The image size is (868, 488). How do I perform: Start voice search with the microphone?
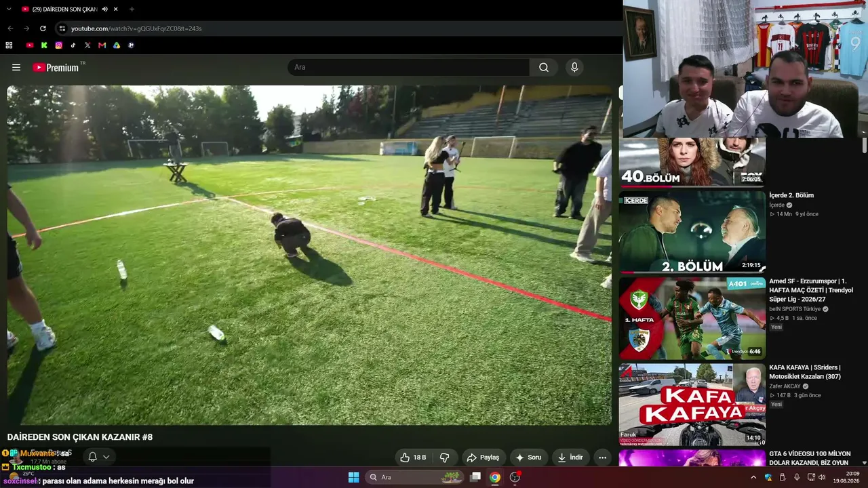574,68
